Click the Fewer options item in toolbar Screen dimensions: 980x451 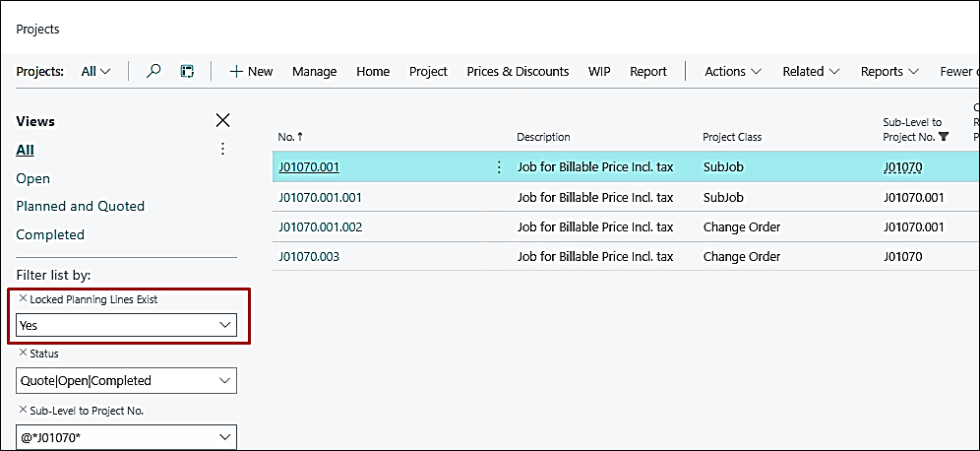pos(959,71)
